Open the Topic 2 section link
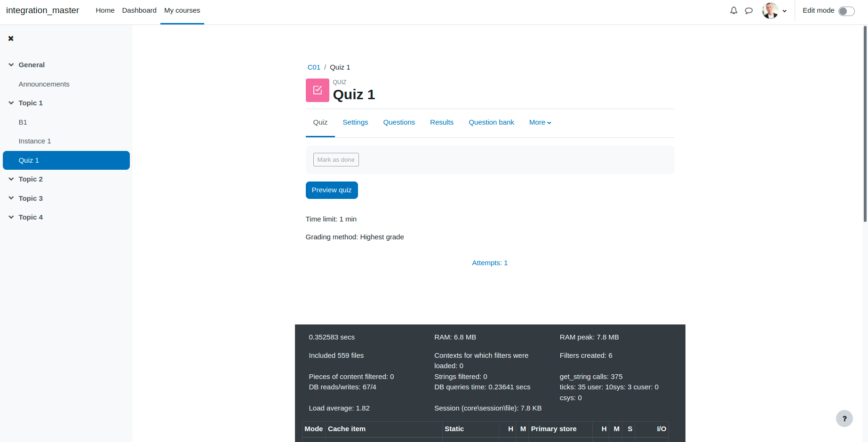The width and height of the screenshot is (868, 442). [x=31, y=179]
